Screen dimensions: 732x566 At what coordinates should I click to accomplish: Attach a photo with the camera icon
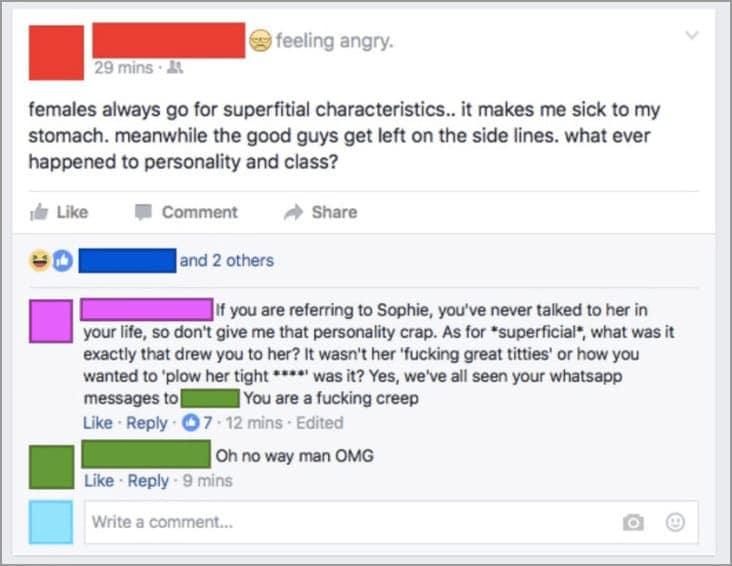coord(633,522)
